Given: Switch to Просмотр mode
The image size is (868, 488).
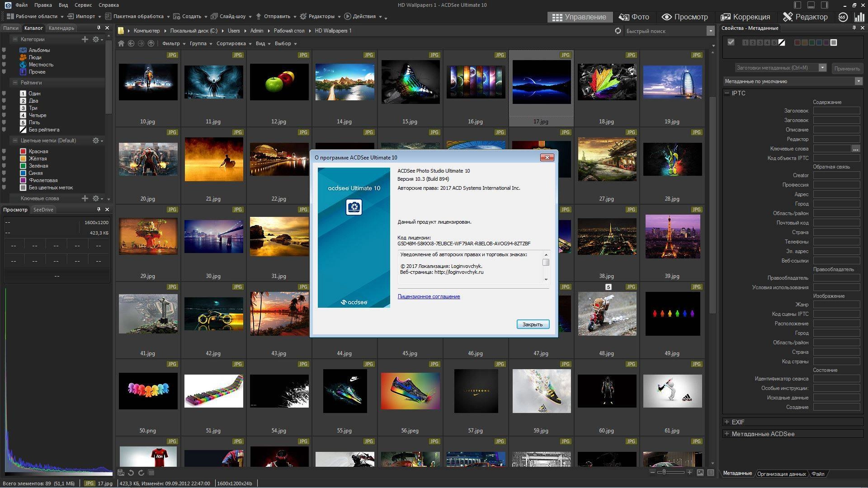Looking at the screenshot, I should pyautogui.click(x=684, y=17).
